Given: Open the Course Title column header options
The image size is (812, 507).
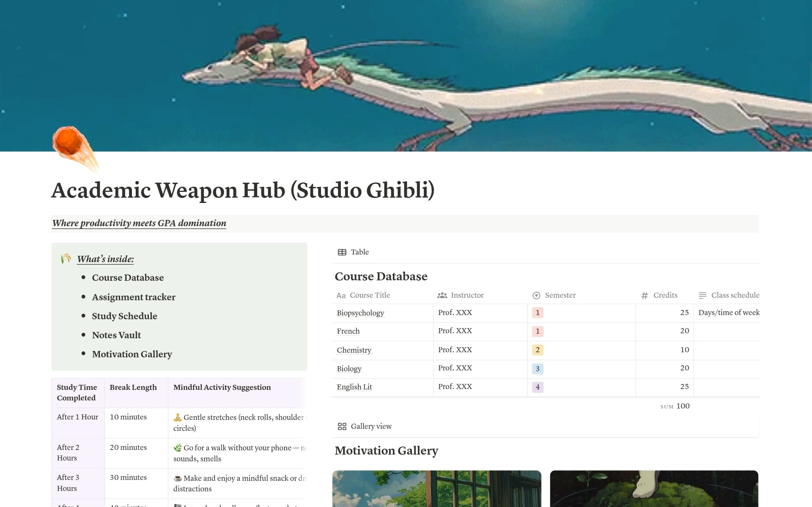Looking at the screenshot, I should (369, 295).
